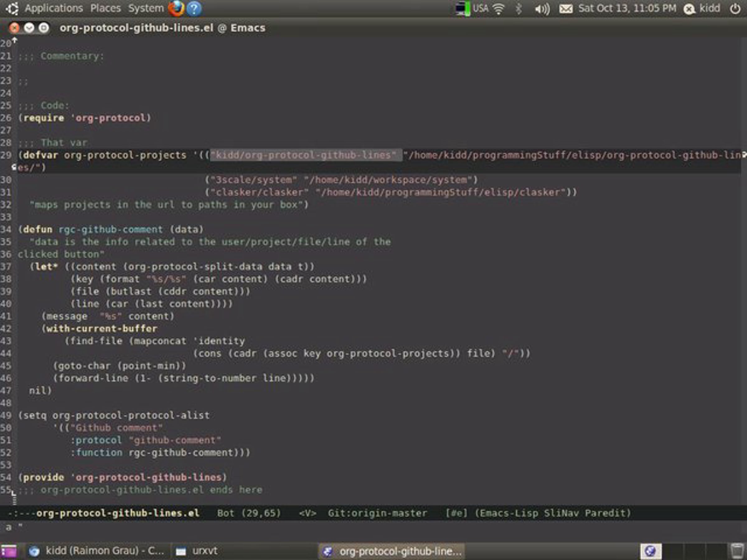This screenshot has width=747, height=560.
Task: Click the highlighted "kidd/org-protocol-github-lines" string
Action: (303, 155)
